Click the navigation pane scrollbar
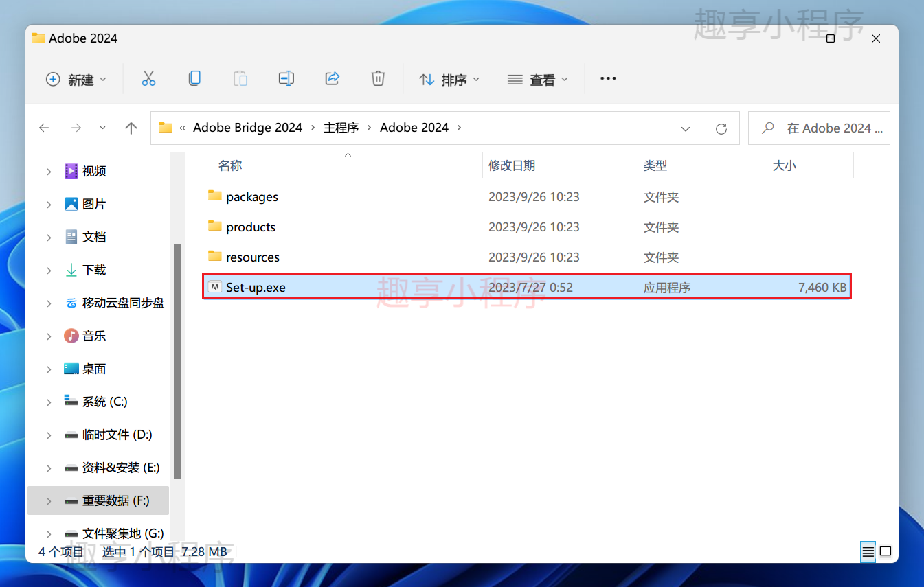This screenshot has width=924, height=587. 178,360
